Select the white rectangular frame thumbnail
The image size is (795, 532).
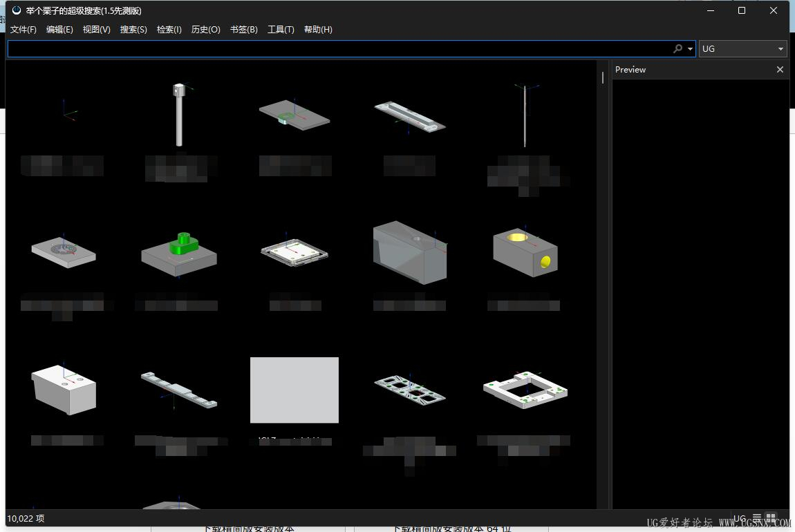pyautogui.click(x=525, y=390)
